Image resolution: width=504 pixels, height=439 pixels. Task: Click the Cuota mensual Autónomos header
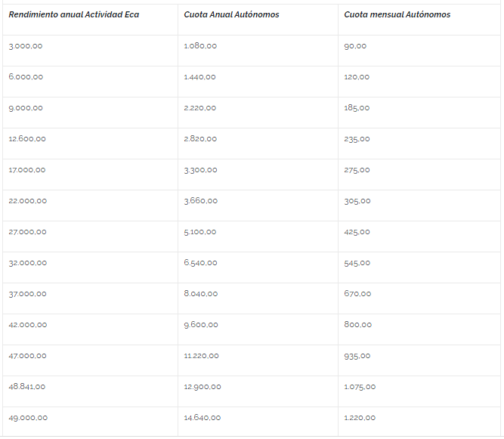397,15
